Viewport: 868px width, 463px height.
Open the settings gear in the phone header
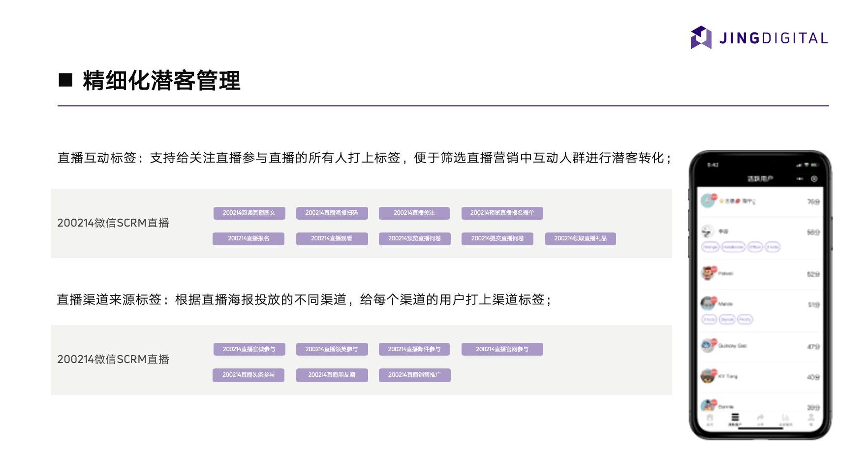tap(814, 179)
